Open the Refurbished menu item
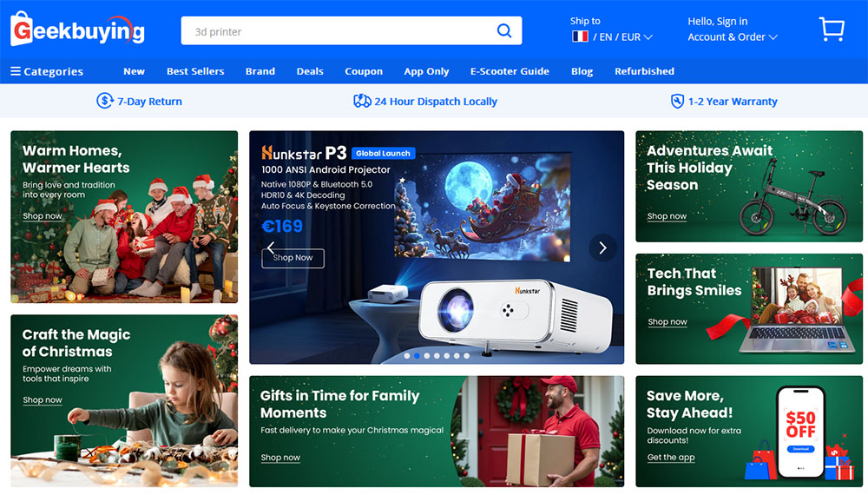 (644, 71)
